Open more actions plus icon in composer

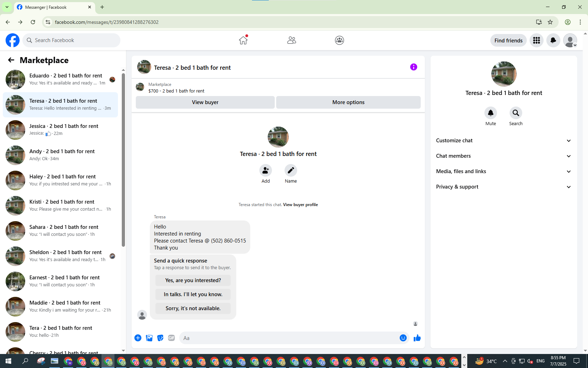(138, 338)
